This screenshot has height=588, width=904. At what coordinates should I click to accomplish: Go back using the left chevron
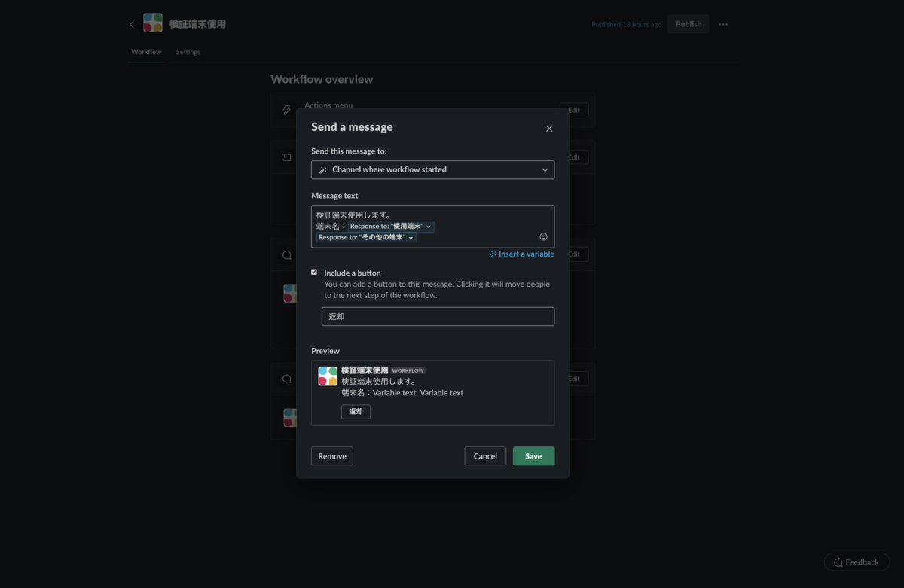pos(132,24)
